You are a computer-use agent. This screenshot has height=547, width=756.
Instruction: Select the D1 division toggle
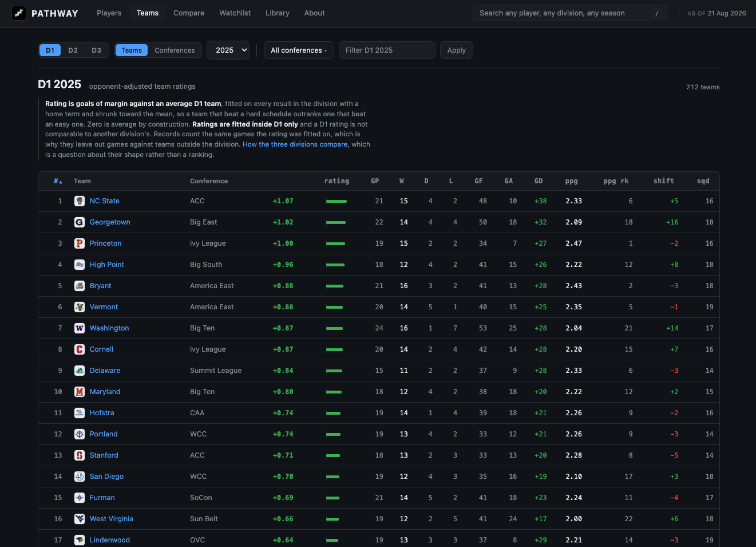(50, 50)
